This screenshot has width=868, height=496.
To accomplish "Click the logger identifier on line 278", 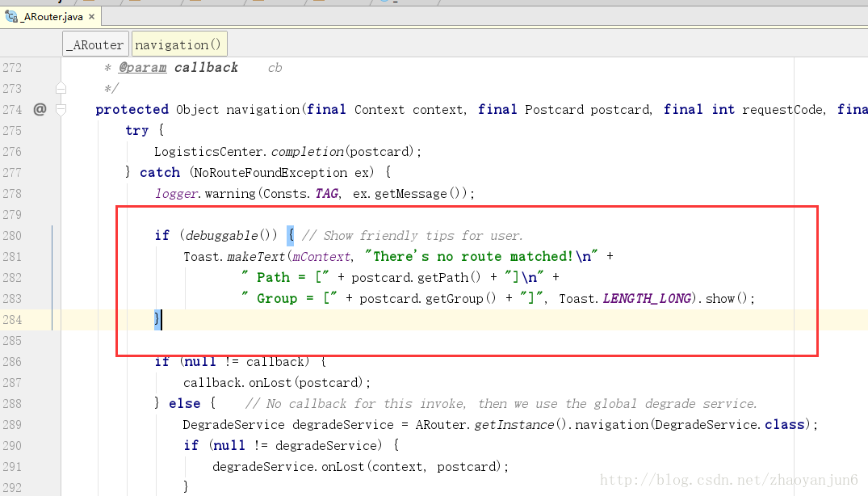I will [x=176, y=194].
